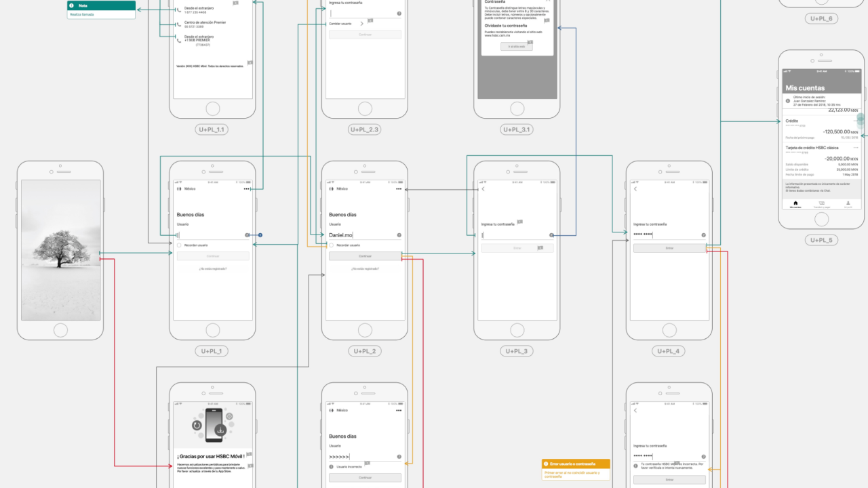
Task: Click the help icon beside the Daniel.mo field
Action: click(399, 235)
